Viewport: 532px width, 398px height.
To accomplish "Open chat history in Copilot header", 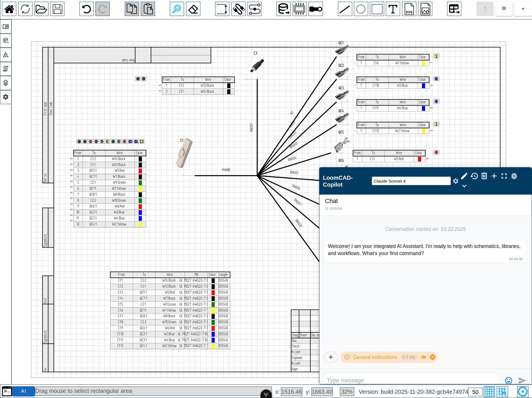I will tap(474, 176).
